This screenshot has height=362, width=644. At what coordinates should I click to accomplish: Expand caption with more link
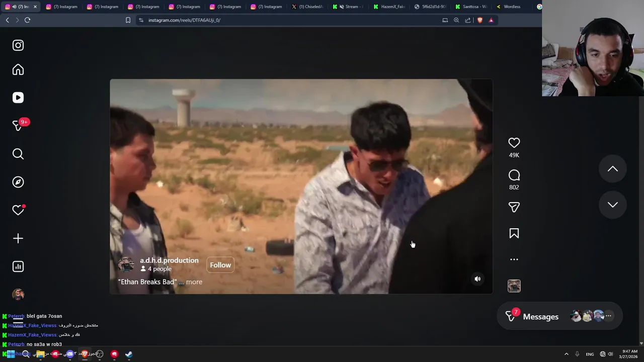pyautogui.click(x=194, y=282)
